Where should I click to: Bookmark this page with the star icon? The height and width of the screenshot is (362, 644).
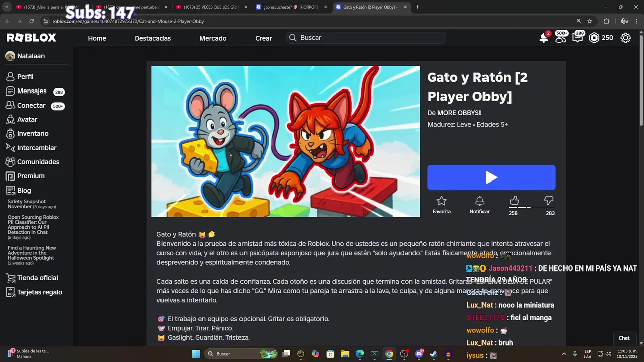[590, 21]
